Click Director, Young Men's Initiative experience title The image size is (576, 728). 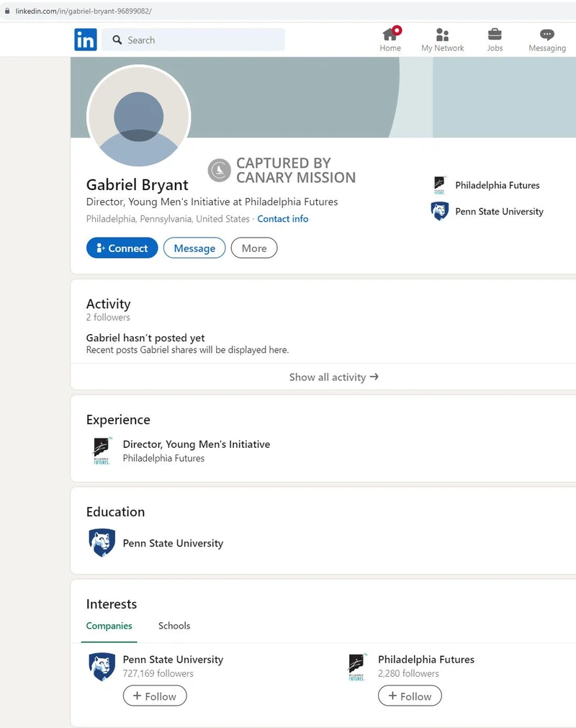pos(197,444)
